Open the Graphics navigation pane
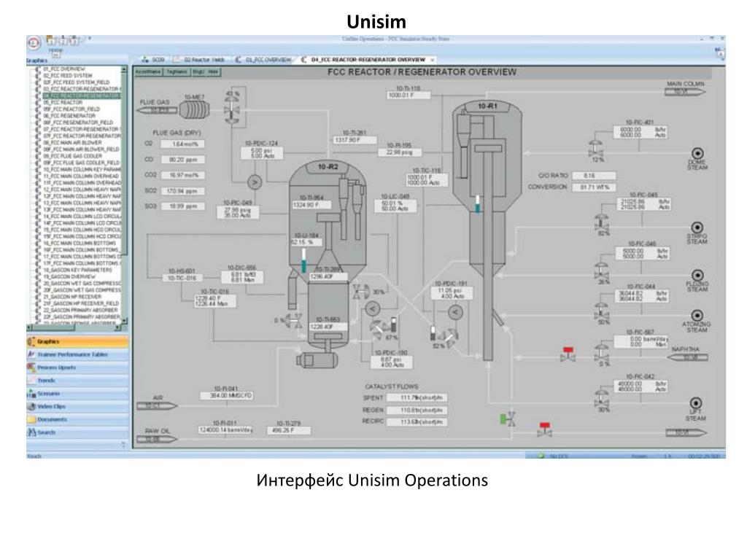Viewport: 747px width, 560px height. point(77,341)
